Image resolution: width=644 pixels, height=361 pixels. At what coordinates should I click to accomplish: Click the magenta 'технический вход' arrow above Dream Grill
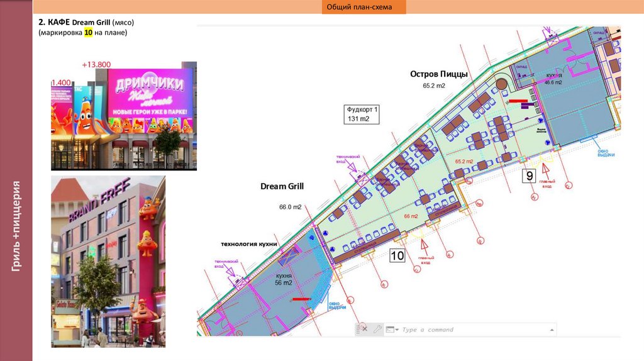(351, 166)
